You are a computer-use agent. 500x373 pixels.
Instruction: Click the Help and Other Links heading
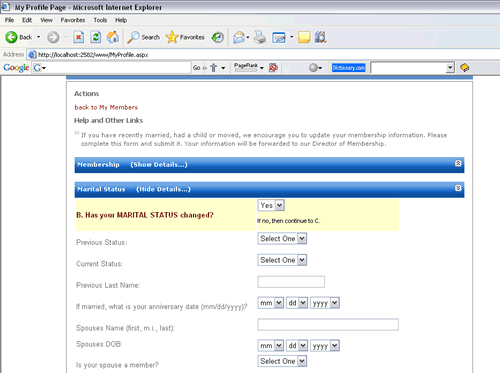(x=109, y=121)
